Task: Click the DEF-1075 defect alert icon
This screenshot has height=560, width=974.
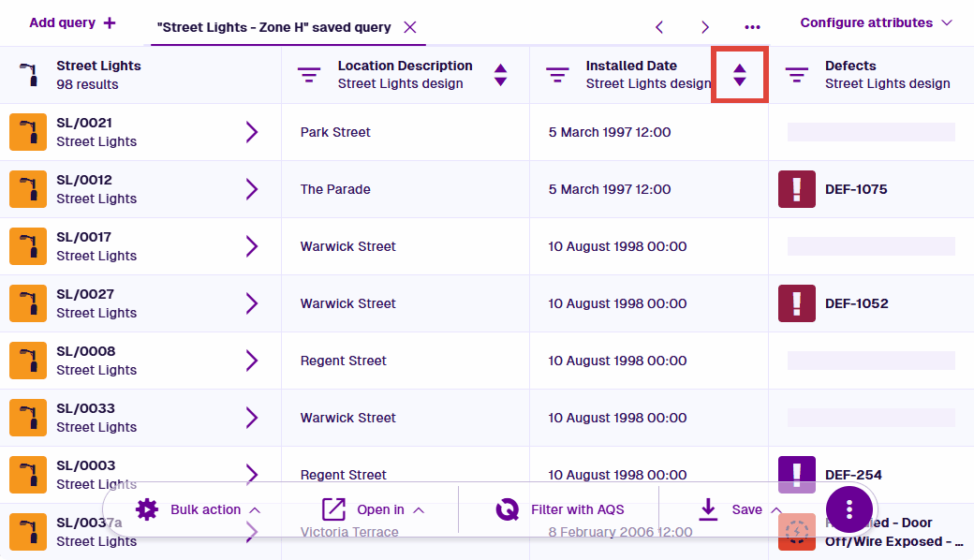Action: click(797, 189)
